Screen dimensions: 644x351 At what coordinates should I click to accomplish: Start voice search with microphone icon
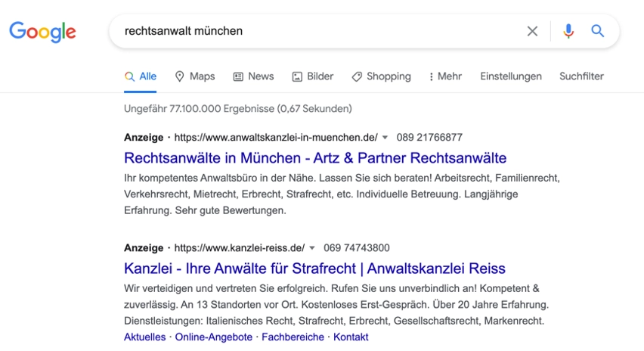pyautogui.click(x=568, y=31)
